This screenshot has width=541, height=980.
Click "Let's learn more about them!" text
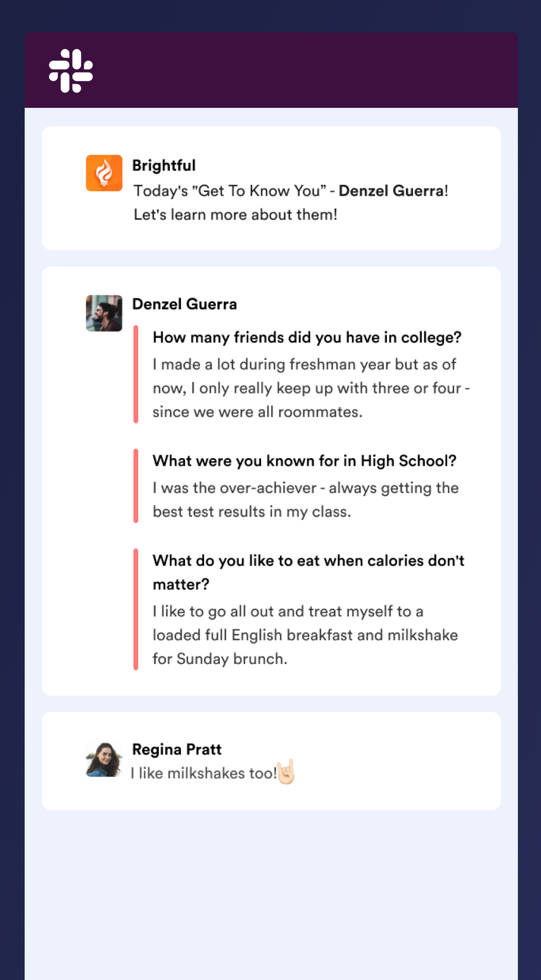[x=235, y=215]
